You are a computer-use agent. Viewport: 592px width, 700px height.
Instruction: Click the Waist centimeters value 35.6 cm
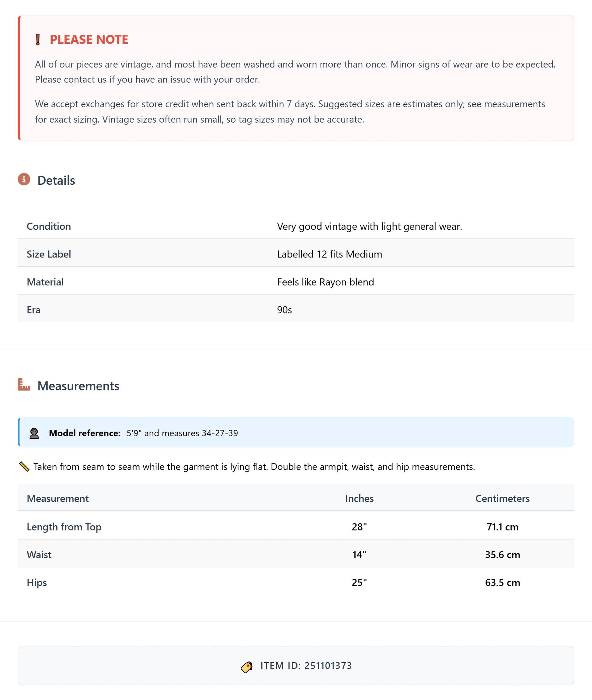pos(502,555)
